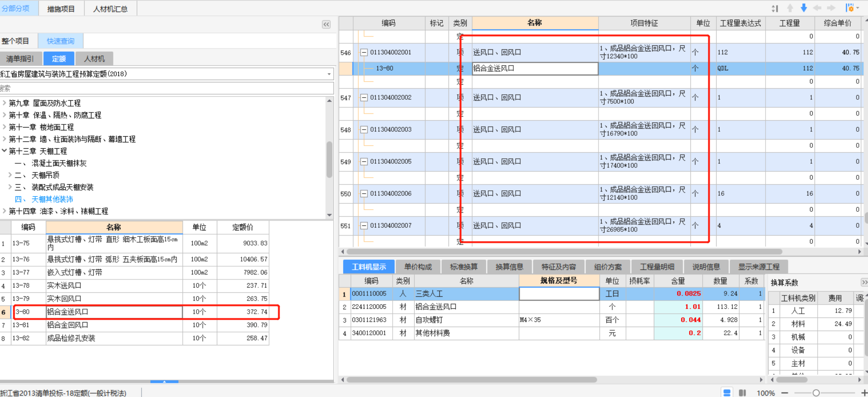Click the gray move up arrow
The height and width of the screenshot is (397, 868).
[790, 8]
